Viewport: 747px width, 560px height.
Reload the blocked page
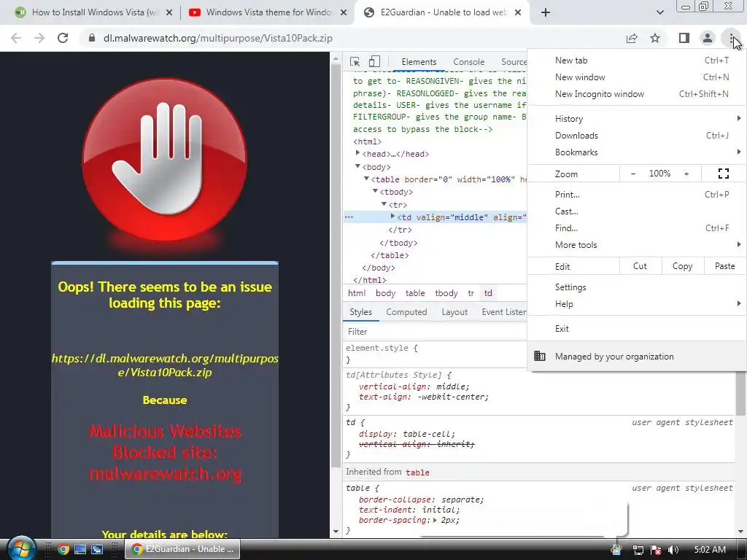coord(63,38)
